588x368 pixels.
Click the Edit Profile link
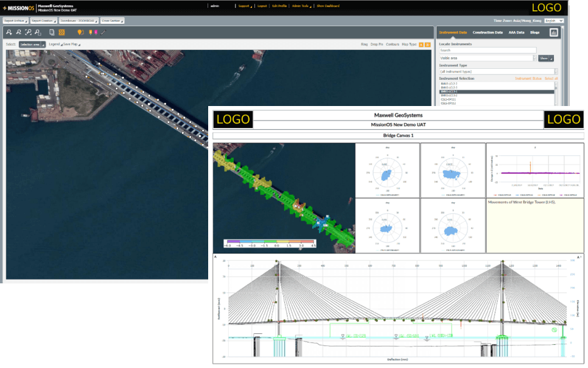(279, 6)
